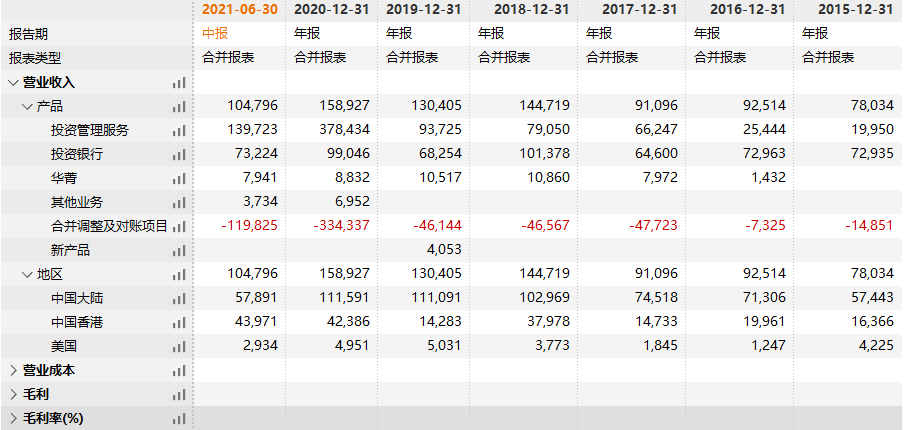Click chart icon beside 营业收入 row

180,83
